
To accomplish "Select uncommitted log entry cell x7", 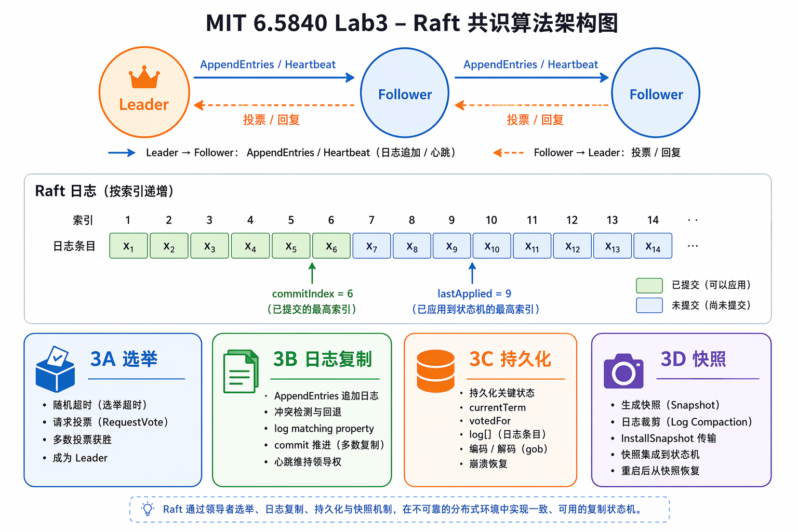I will coord(372,246).
